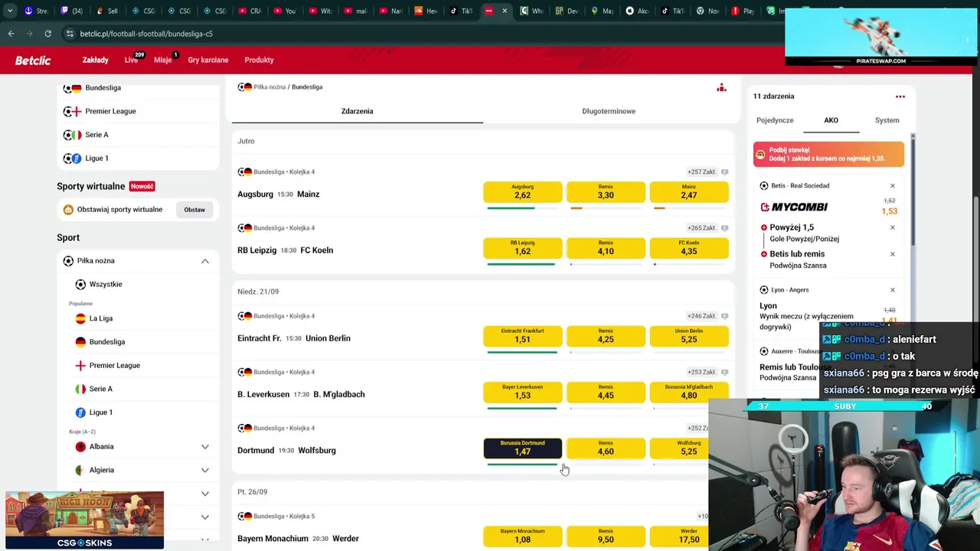The image size is (980, 551).
Task: Open the betslip three-dots menu
Action: tap(900, 96)
